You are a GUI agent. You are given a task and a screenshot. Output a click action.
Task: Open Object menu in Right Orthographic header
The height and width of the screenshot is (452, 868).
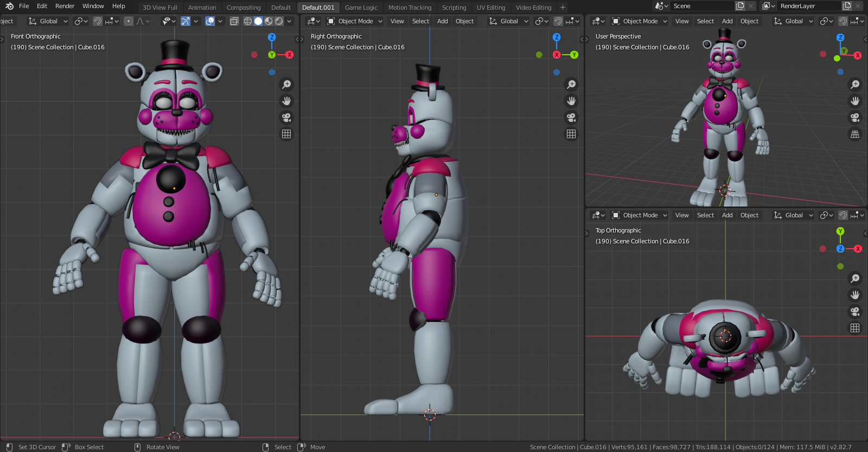(x=464, y=21)
